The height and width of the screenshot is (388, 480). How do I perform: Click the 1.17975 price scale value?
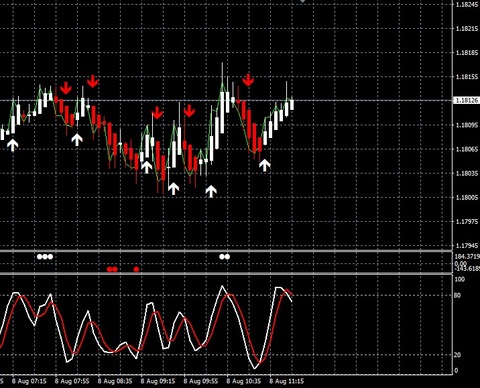coord(467,221)
